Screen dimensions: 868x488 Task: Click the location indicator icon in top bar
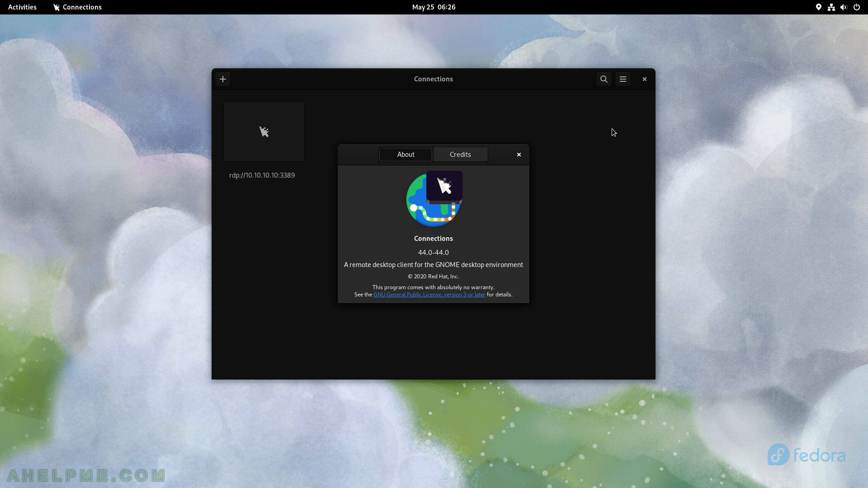click(x=818, y=7)
